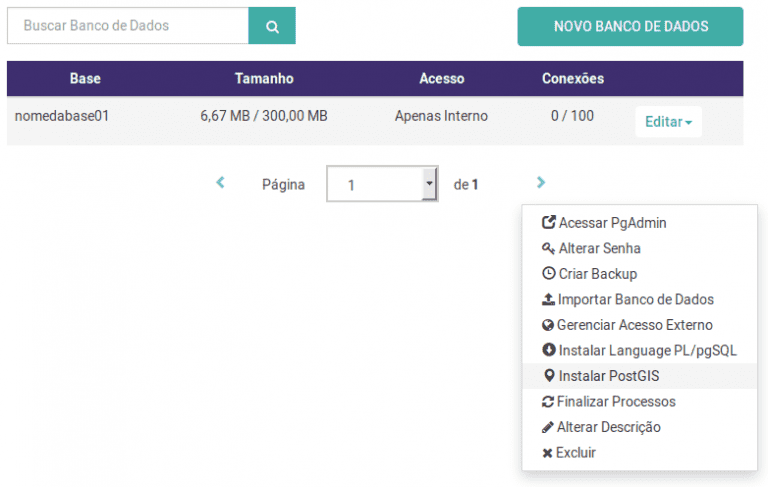
Task: Focus the Buscar Banco de Dados field
Action: [128, 26]
